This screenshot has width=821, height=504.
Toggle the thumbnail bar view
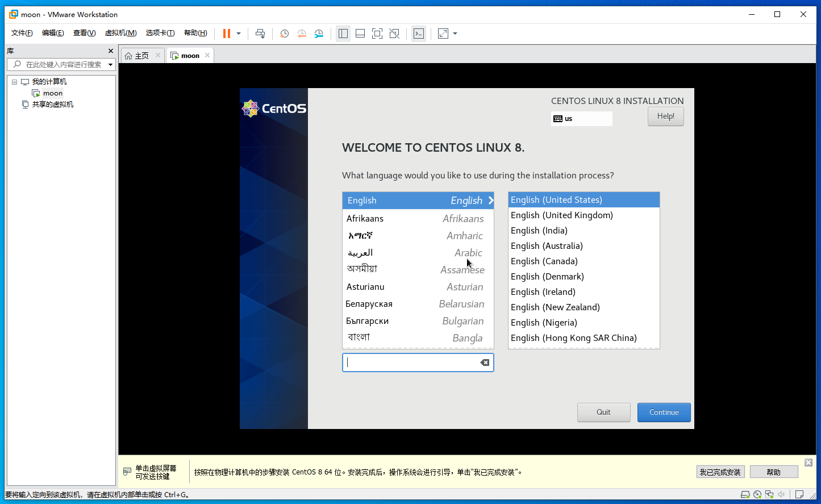[x=360, y=34]
